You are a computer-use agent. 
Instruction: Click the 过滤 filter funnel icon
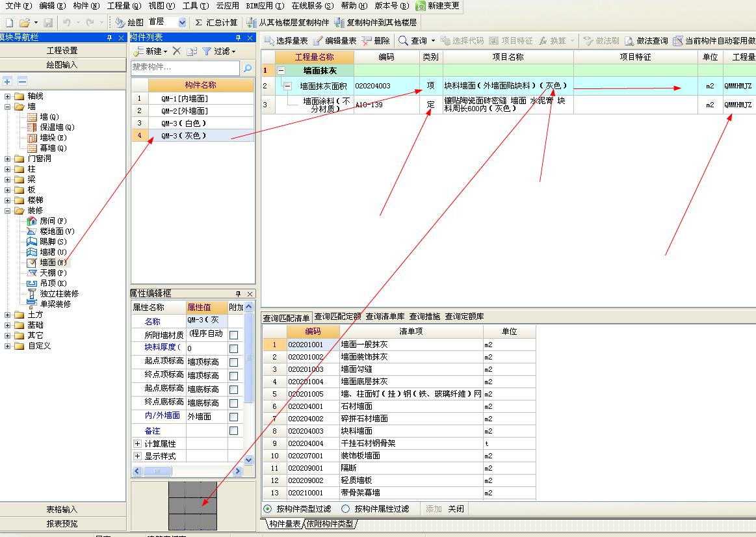(x=207, y=51)
